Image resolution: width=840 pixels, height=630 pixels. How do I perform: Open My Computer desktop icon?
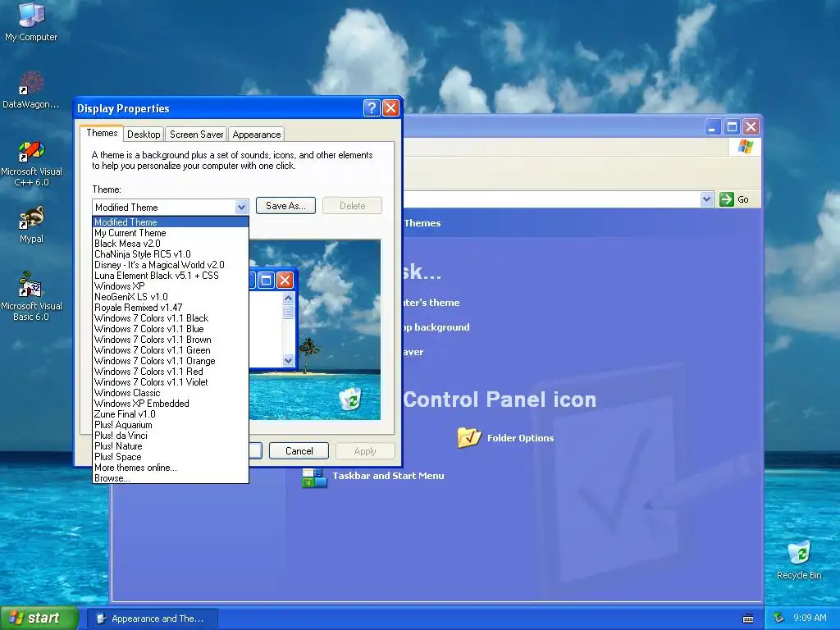pos(31,22)
